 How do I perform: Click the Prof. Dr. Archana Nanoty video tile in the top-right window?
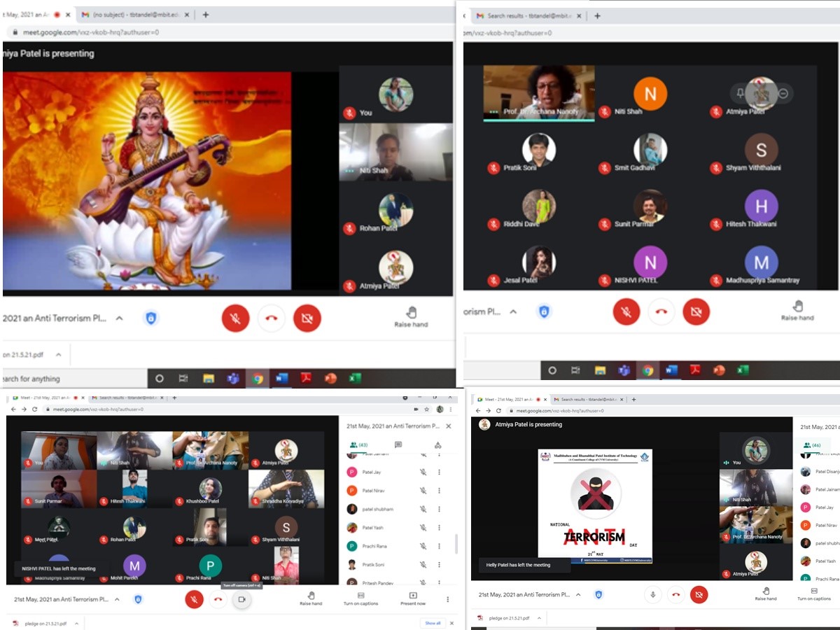pos(538,93)
